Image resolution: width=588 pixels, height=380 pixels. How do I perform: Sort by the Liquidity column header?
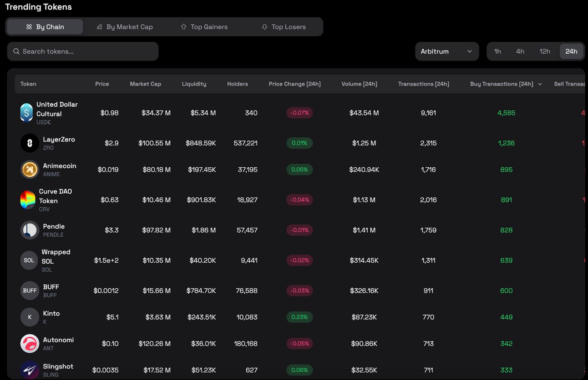pyautogui.click(x=194, y=84)
